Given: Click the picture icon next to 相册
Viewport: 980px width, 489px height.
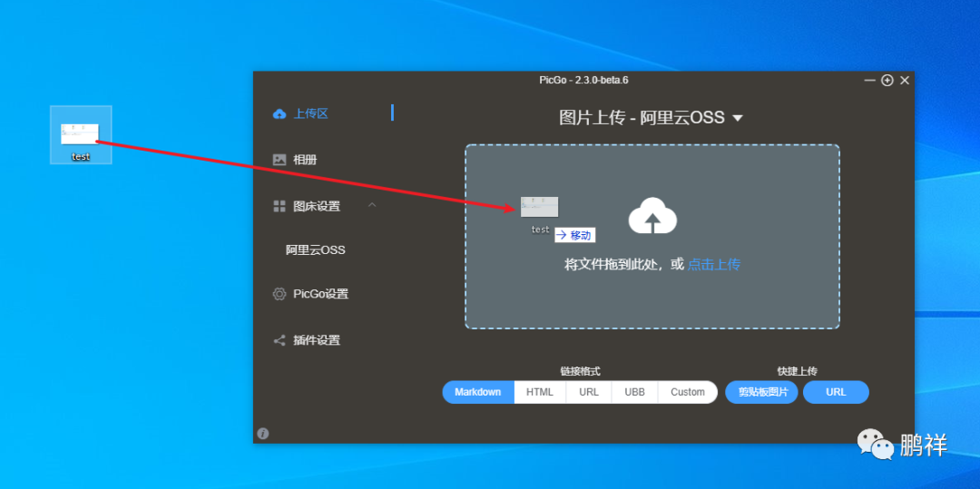Looking at the screenshot, I should coord(279,160).
